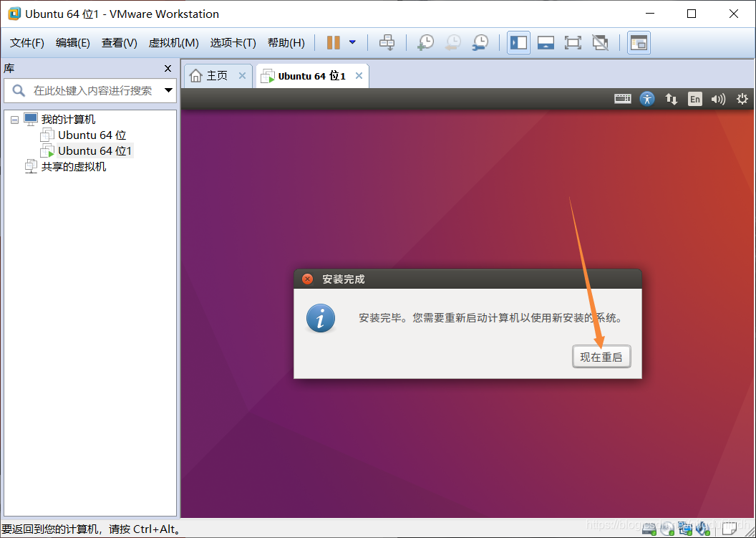Close the 安装完成 dialog with red button
Viewport: 756px width, 538px height.
coord(307,279)
